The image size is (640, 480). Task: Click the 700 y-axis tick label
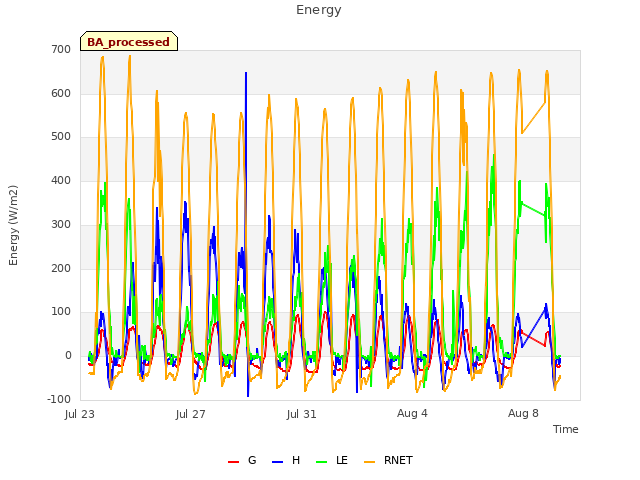point(61,49)
